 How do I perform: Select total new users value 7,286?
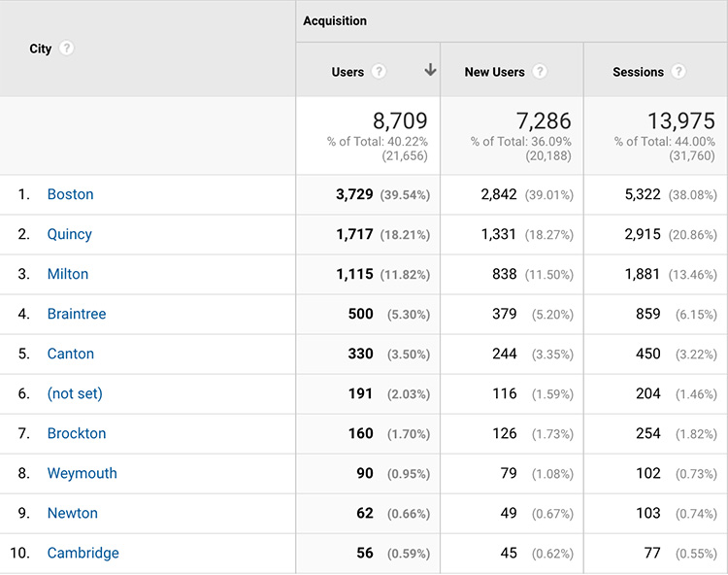click(x=544, y=120)
